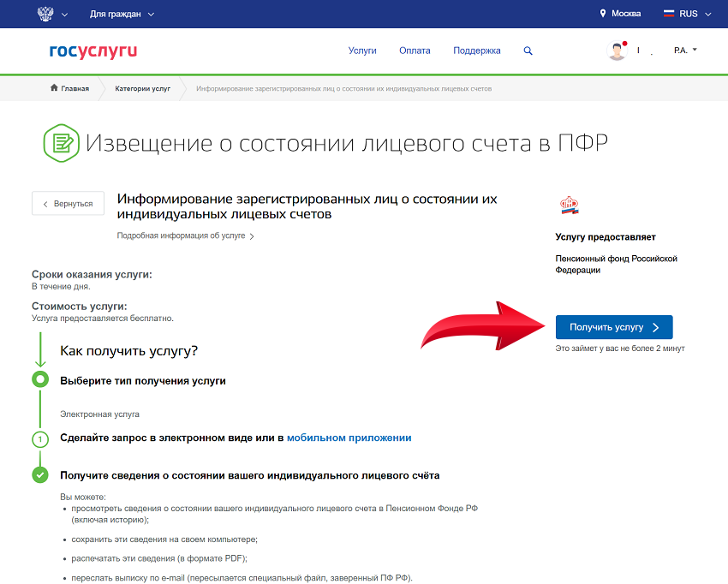The height and width of the screenshot is (584, 728).
Task: Select the Услуги menu item
Action: coord(362,51)
